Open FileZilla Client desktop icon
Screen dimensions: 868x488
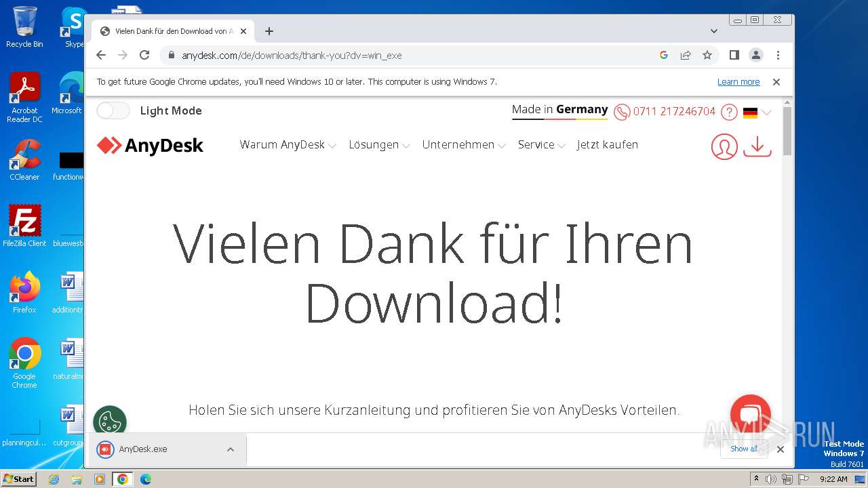[x=24, y=226]
